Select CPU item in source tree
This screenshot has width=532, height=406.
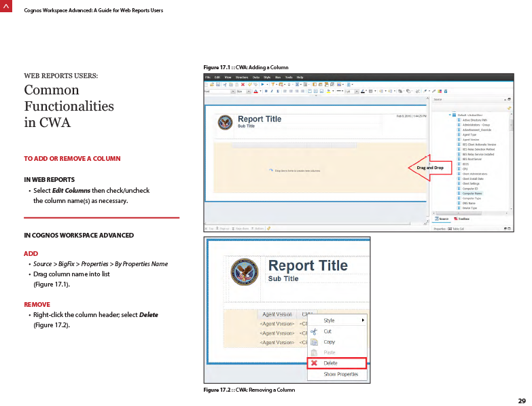click(x=465, y=169)
